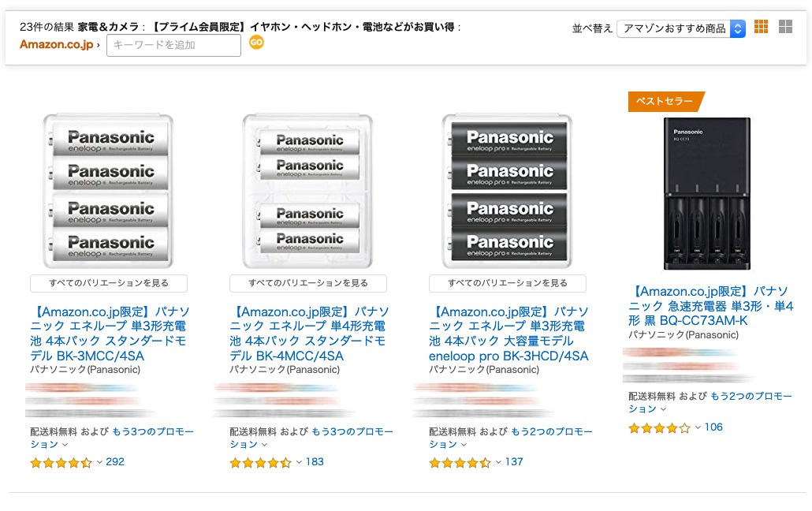This screenshot has width=812, height=511.
Task: Switch to grid view layout
Action: coord(761,27)
